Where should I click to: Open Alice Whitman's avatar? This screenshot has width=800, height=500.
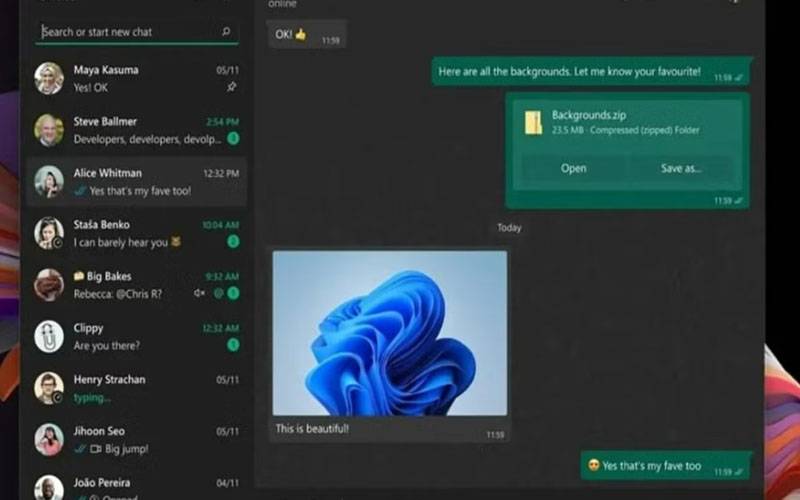pos(49,182)
